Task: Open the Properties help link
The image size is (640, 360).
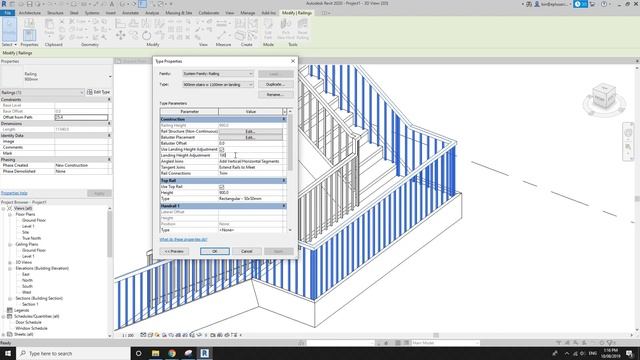Action: click(14, 193)
